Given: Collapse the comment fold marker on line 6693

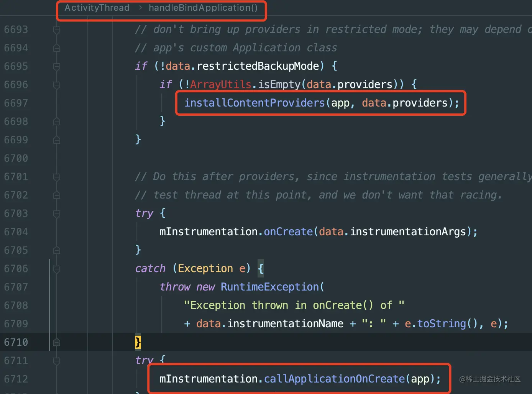Looking at the screenshot, I should tap(57, 30).
